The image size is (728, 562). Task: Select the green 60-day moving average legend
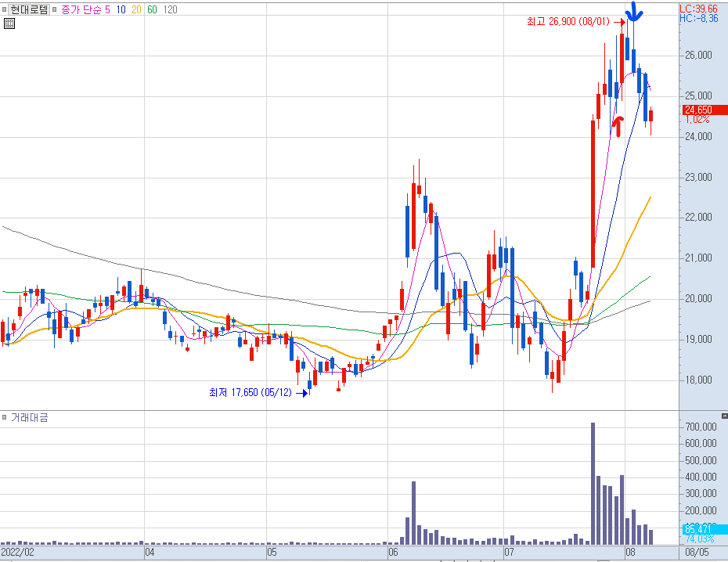(x=153, y=9)
